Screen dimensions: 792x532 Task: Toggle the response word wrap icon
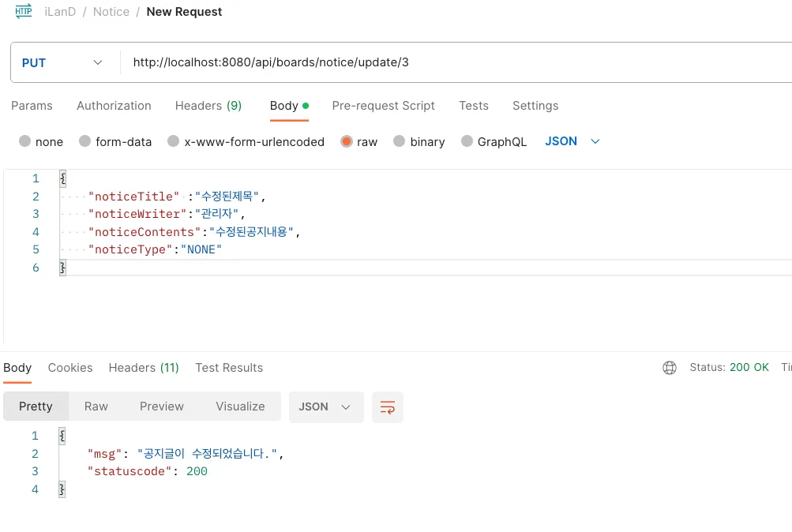[388, 407]
